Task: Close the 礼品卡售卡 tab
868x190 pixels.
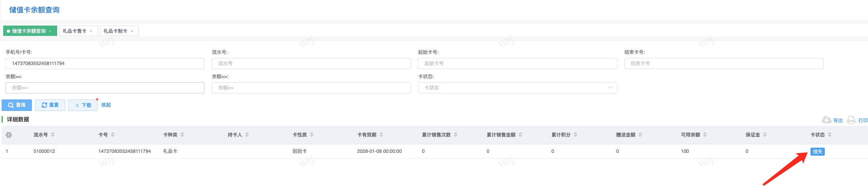Action: 91,31
